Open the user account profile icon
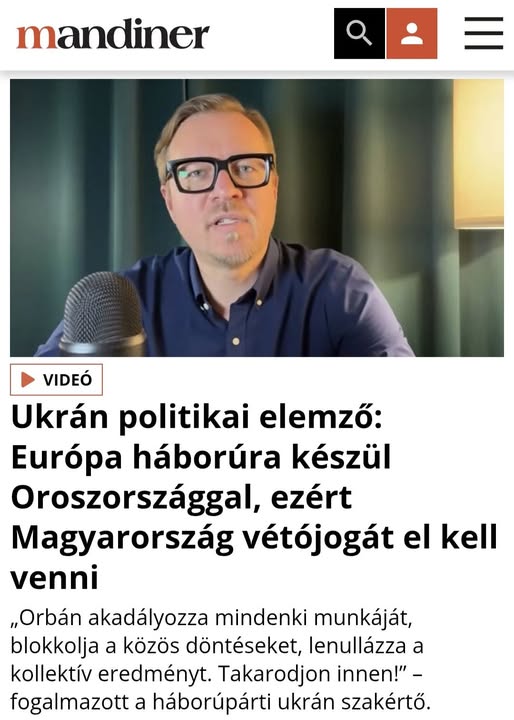 pos(412,34)
